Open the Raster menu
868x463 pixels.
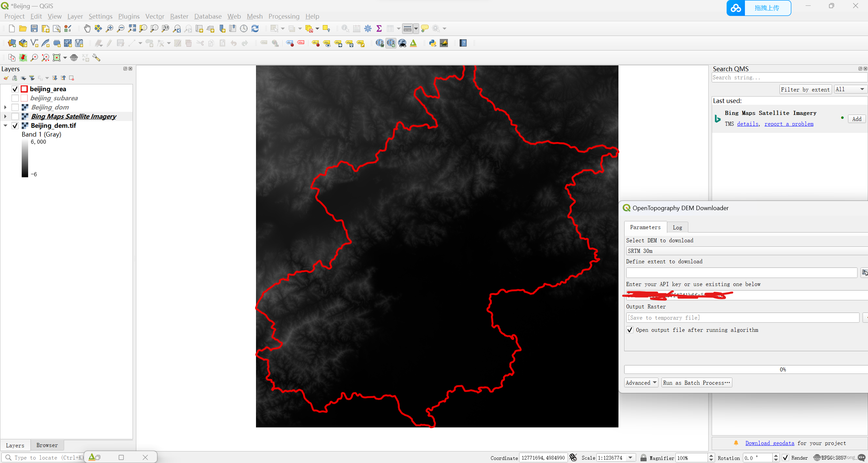179,16
